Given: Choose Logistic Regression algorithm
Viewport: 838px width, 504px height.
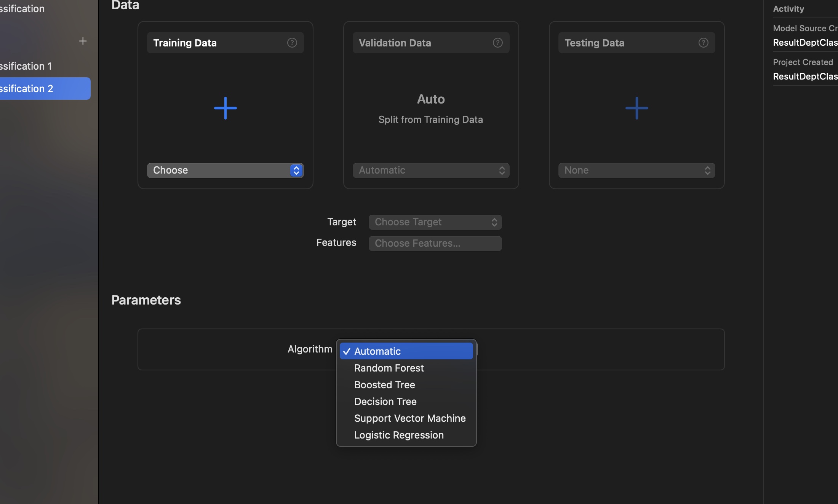Looking at the screenshot, I should [x=399, y=435].
